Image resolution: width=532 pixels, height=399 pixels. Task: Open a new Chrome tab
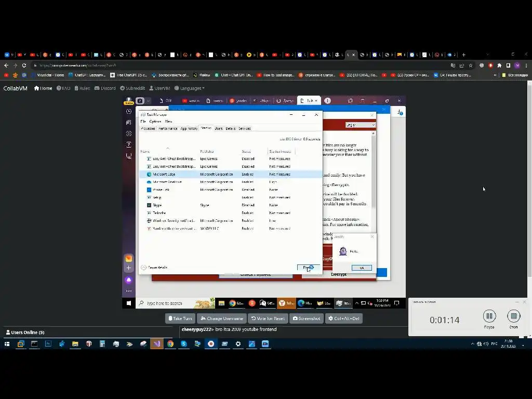click(x=463, y=55)
